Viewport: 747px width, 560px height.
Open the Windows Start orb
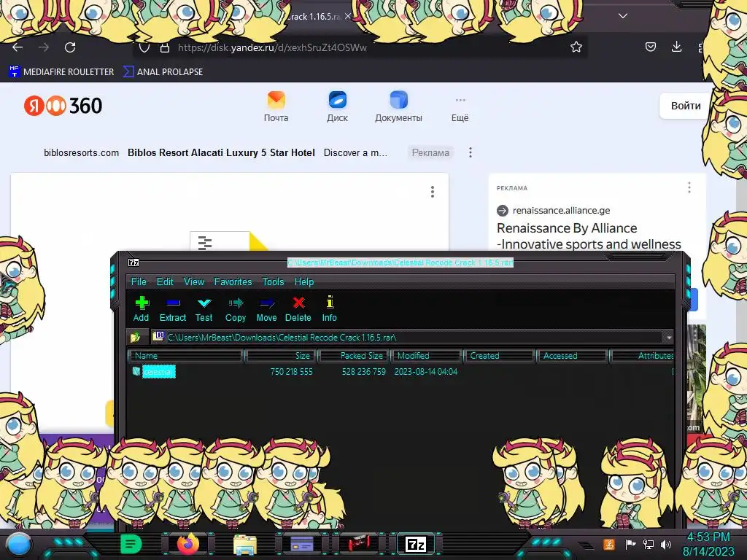pyautogui.click(x=18, y=544)
